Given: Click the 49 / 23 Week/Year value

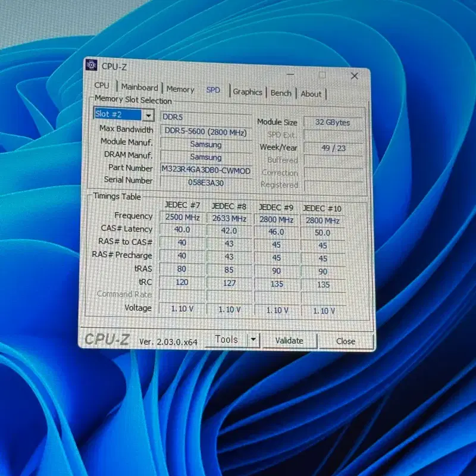Looking at the screenshot, I should [x=333, y=148].
